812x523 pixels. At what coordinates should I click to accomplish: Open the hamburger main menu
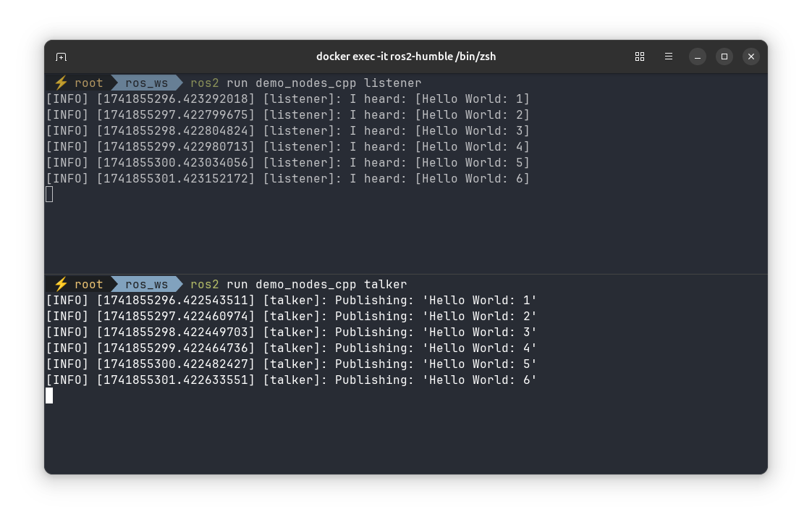click(x=668, y=56)
